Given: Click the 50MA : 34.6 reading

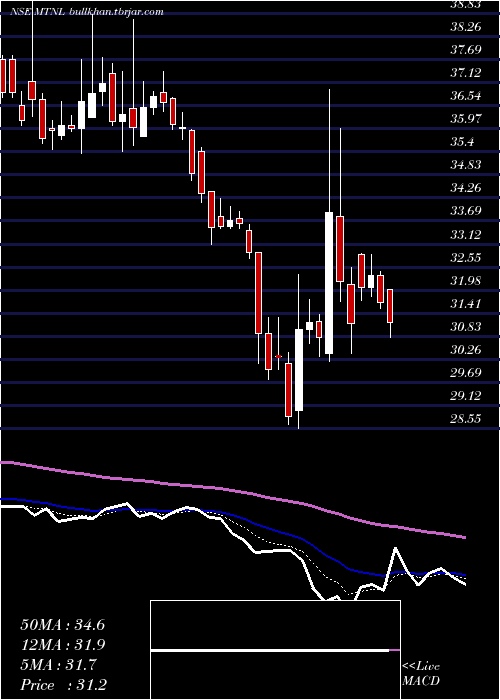Looking at the screenshot, I should pyautogui.click(x=62, y=625).
